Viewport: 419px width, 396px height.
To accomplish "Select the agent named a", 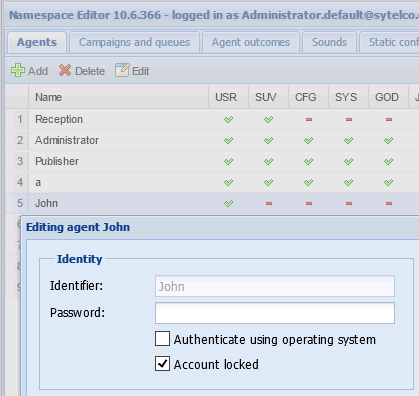I will [x=38, y=182].
